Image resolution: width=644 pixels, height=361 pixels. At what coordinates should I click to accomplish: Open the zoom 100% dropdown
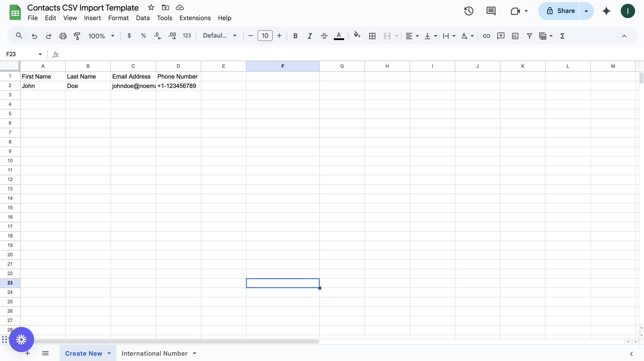coord(101,36)
